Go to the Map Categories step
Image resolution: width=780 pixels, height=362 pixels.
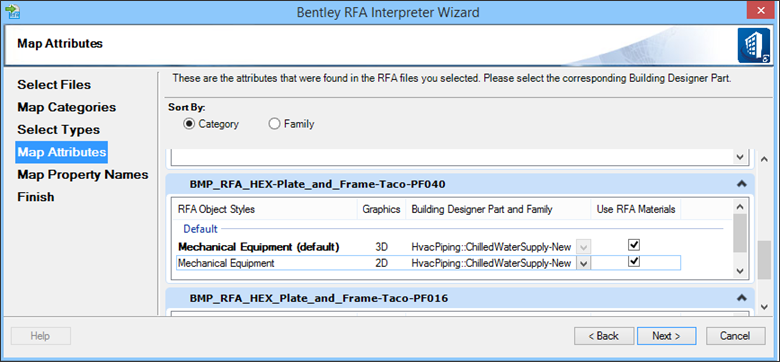(67, 107)
